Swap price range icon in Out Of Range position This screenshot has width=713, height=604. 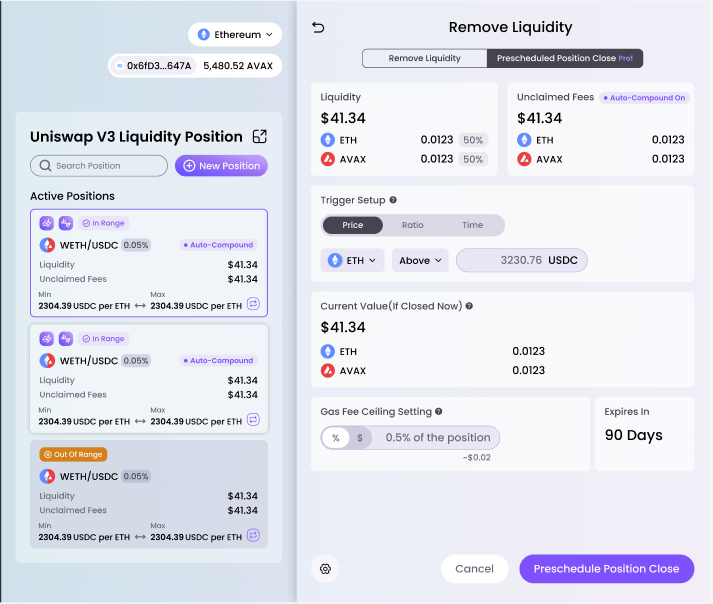point(253,535)
